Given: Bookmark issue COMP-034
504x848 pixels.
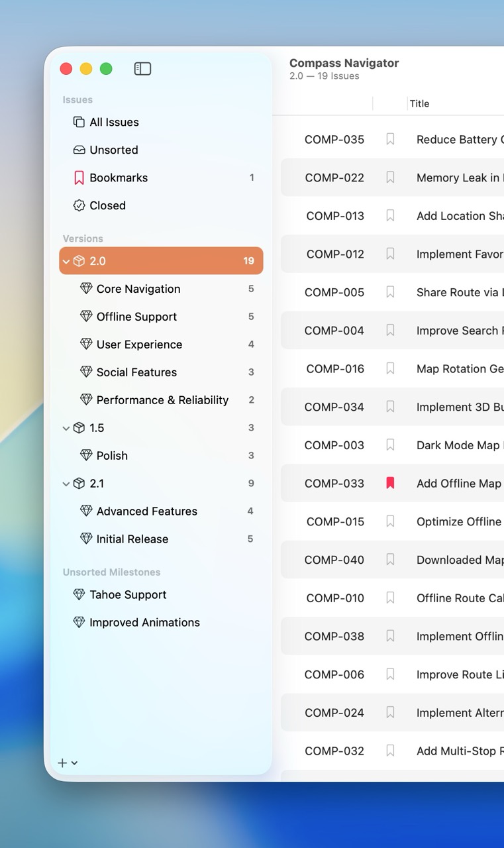Looking at the screenshot, I should click(390, 407).
